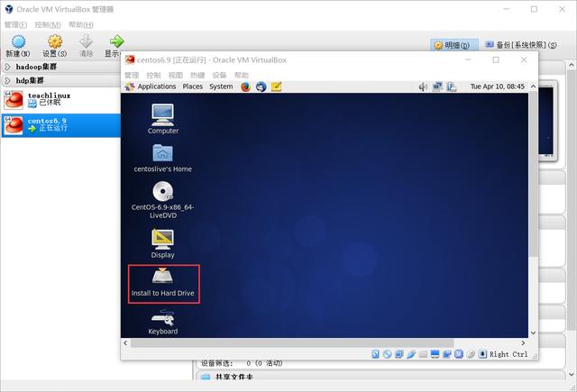Open the Computer desktop icon
577x392 pixels.
(162, 119)
